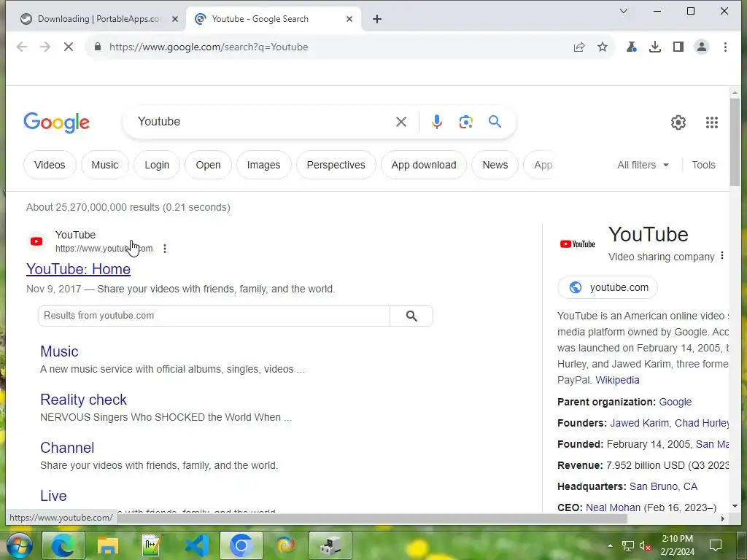Open Chrome Labs flask icon
This screenshot has height=560, width=747.
tap(632, 47)
